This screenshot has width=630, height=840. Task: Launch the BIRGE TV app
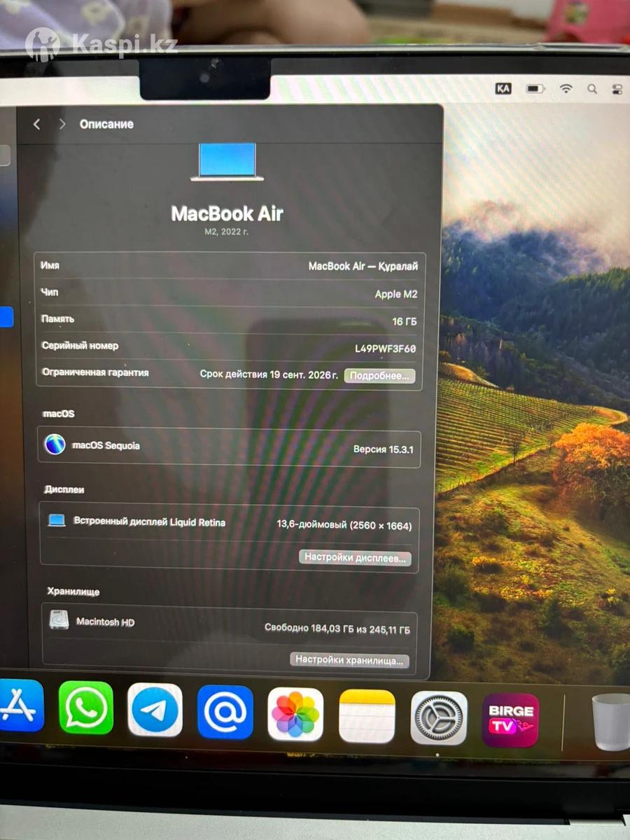pos(510,720)
